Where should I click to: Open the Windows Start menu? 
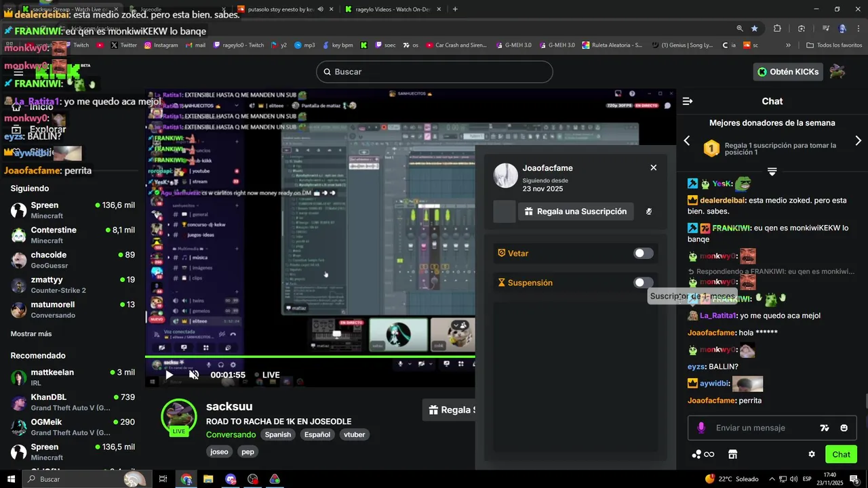[x=11, y=479]
